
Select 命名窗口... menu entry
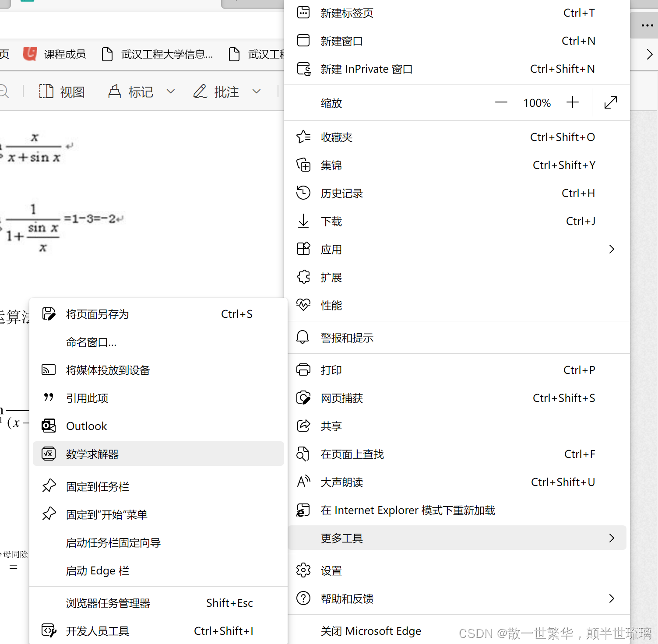[x=158, y=342]
